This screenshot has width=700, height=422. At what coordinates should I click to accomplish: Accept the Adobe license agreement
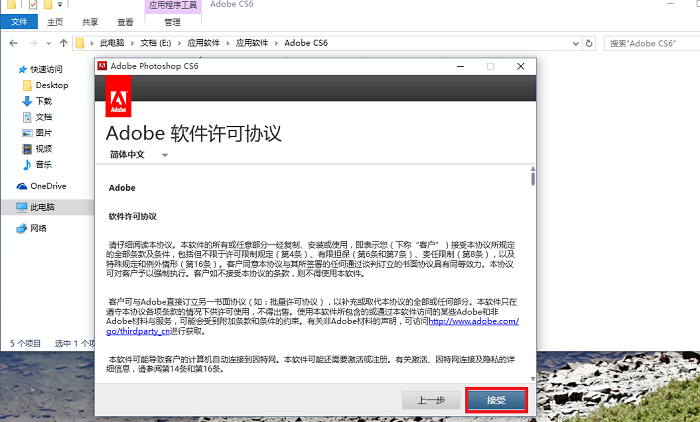point(496,400)
